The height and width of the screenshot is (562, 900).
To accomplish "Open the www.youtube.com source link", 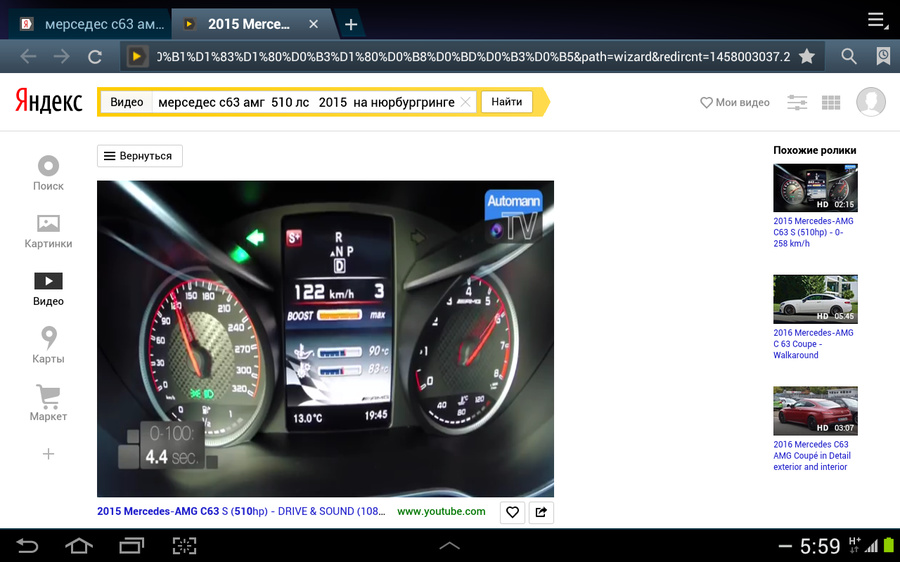I will click(x=441, y=511).
